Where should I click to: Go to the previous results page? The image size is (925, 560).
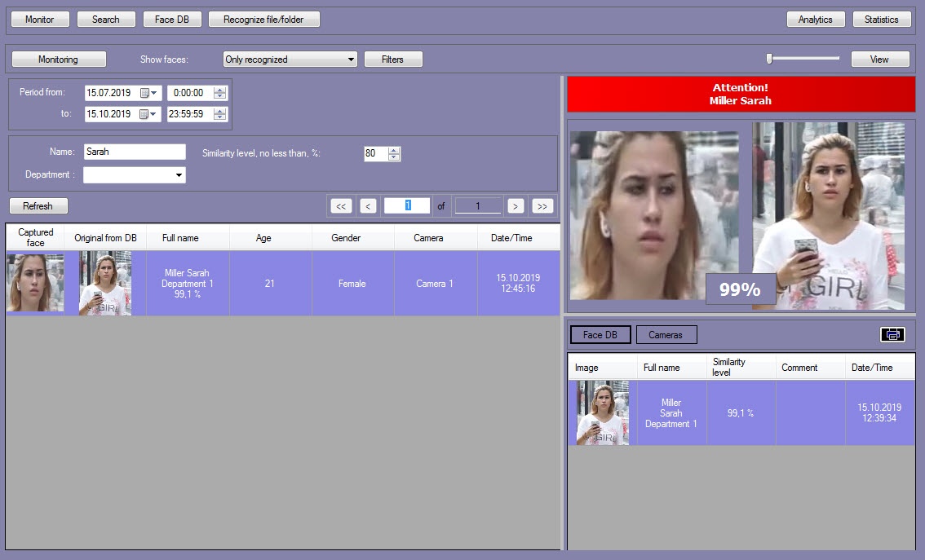coord(369,206)
